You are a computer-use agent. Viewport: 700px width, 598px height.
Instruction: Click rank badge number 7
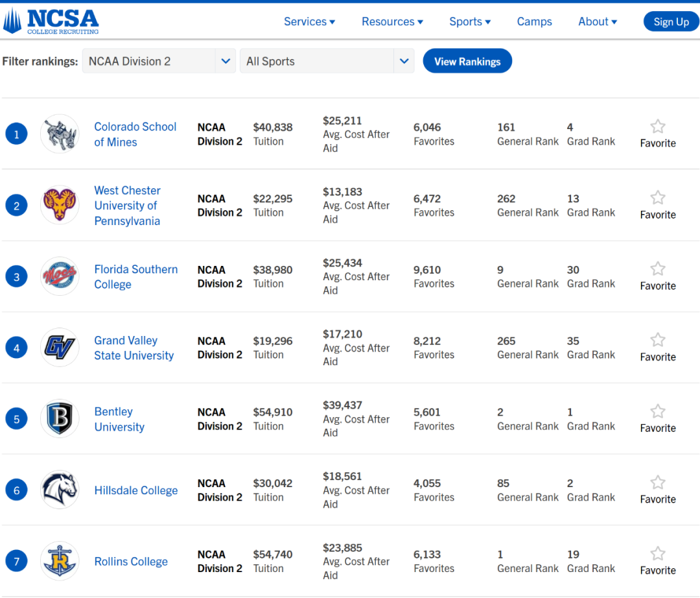(x=16, y=561)
